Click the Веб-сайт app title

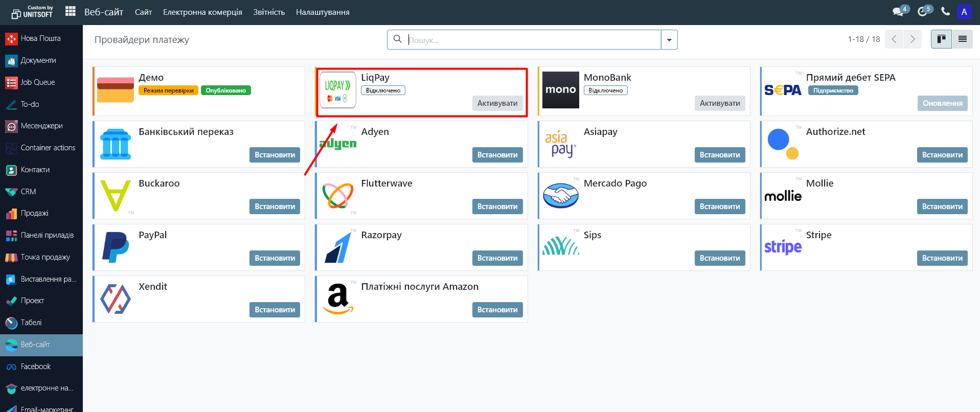coord(104,12)
